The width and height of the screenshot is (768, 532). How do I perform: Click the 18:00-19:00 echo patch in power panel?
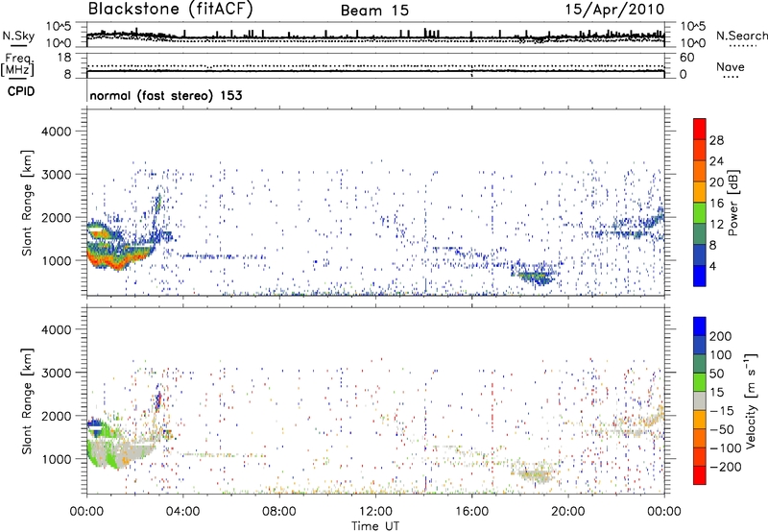point(534,277)
